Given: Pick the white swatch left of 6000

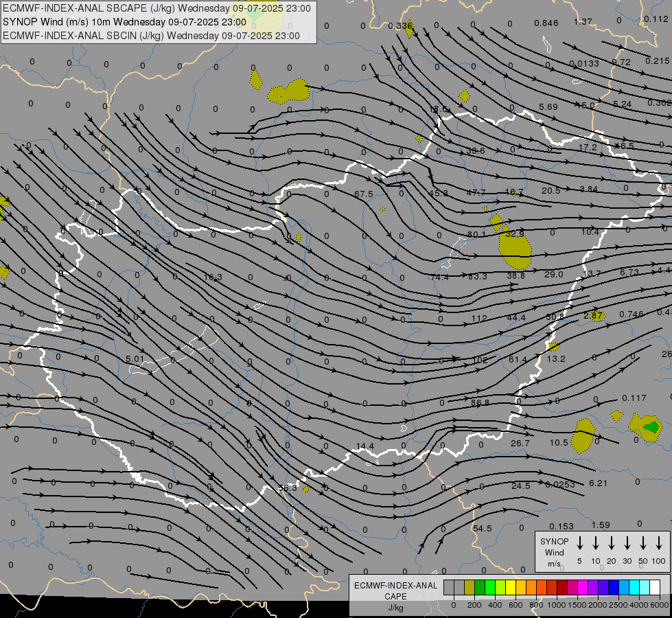Looking at the screenshot, I should click(x=655, y=587).
